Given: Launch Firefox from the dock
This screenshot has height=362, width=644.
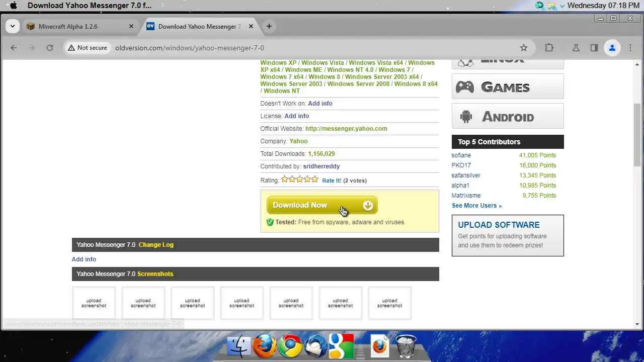Looking at the screenshot, I should coord(265,346).
